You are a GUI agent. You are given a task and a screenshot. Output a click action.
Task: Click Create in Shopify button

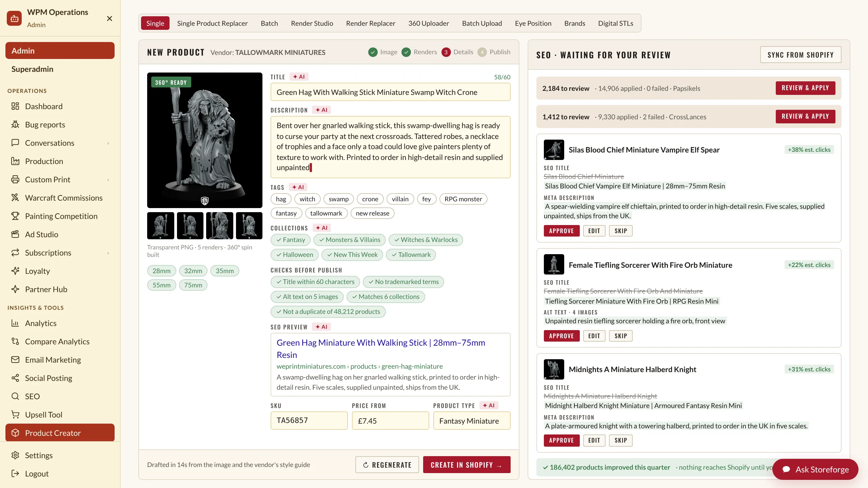(467, 465)
